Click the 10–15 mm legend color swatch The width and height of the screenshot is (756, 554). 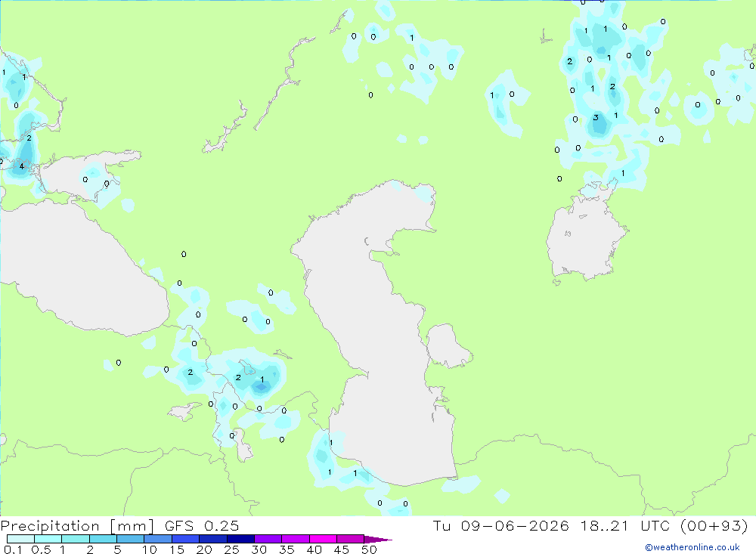(x=158, y=539)
